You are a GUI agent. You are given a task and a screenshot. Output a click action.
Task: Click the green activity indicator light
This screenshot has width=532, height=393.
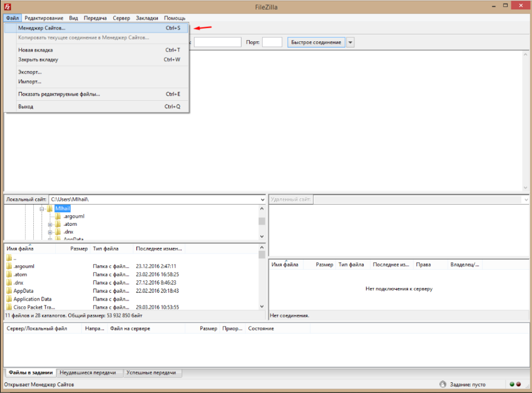[x=512, y=384]
